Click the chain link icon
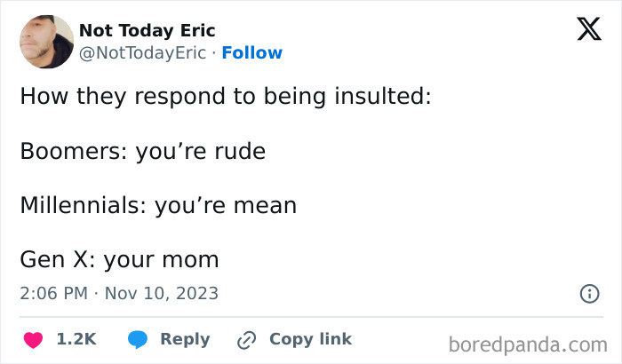 pyautogui.click(x=246, y=339)
